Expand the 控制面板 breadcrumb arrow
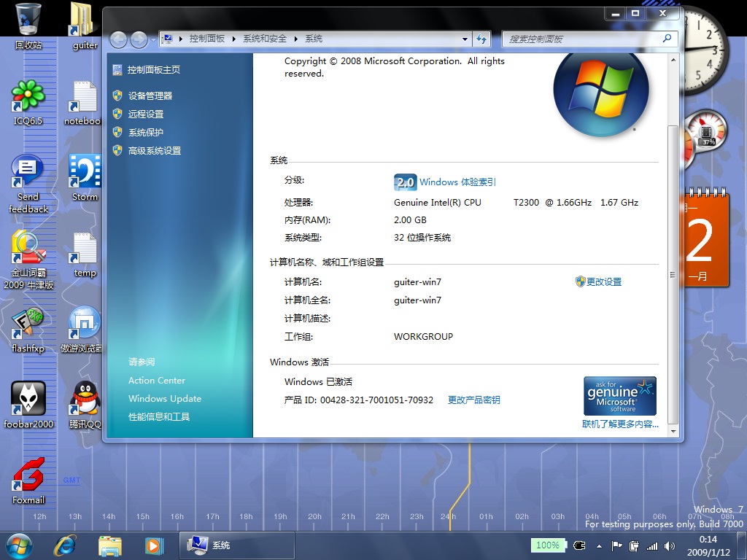 (x=234, y=39)
